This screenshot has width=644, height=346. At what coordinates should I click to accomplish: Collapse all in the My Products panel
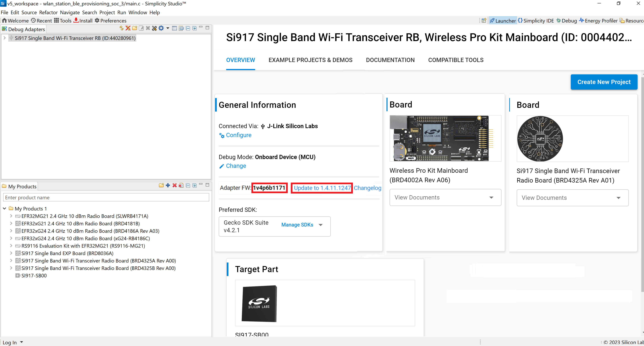188,185
